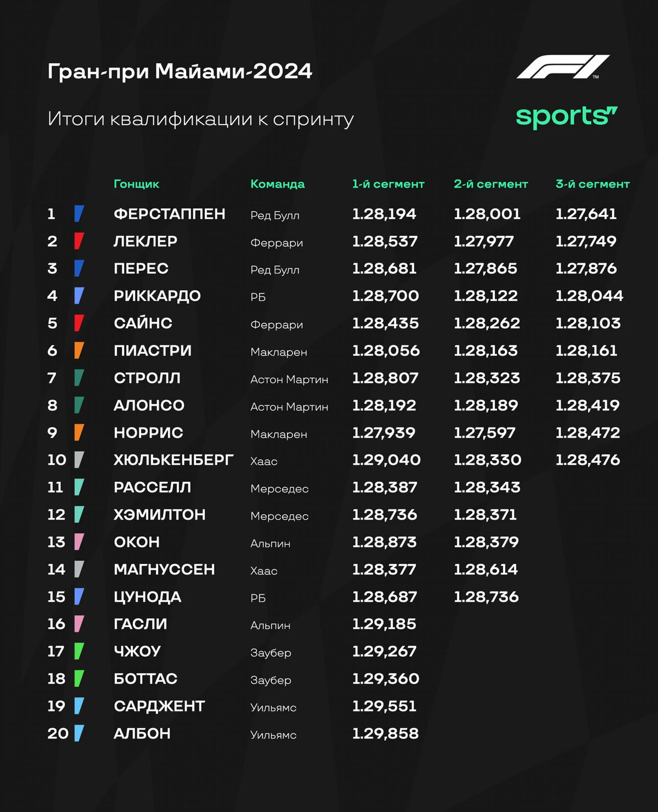Click the green sports logo
658x812 pixels.
(567, 117)
